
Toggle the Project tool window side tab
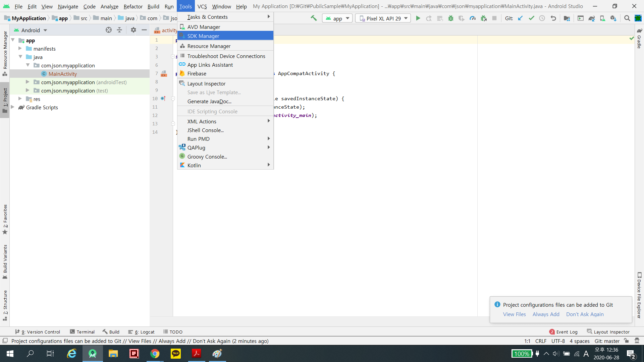[5, 100]
